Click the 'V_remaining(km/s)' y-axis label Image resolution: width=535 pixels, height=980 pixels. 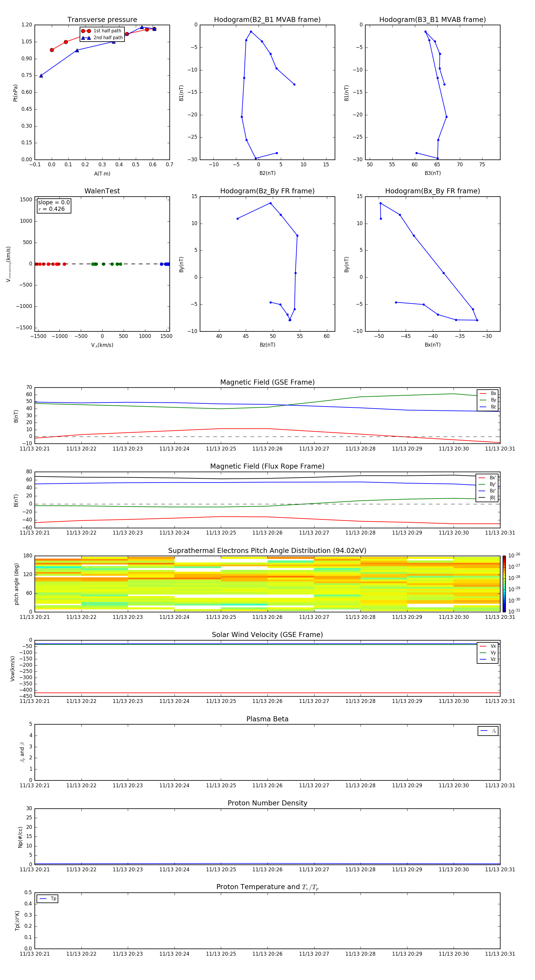8,264
